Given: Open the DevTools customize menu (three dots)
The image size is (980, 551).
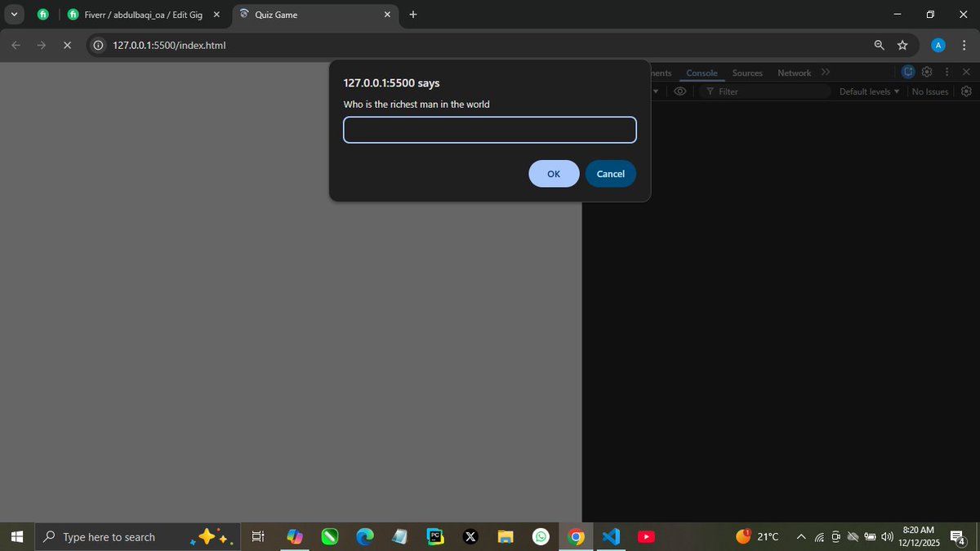Looking at the screenshot, I should [x=947, y=72].
